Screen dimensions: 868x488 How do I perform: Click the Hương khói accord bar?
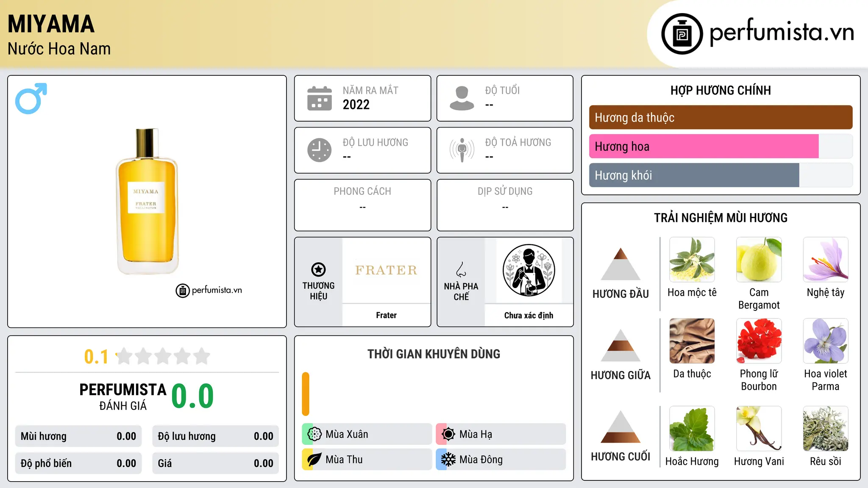(x=721, y=175)
